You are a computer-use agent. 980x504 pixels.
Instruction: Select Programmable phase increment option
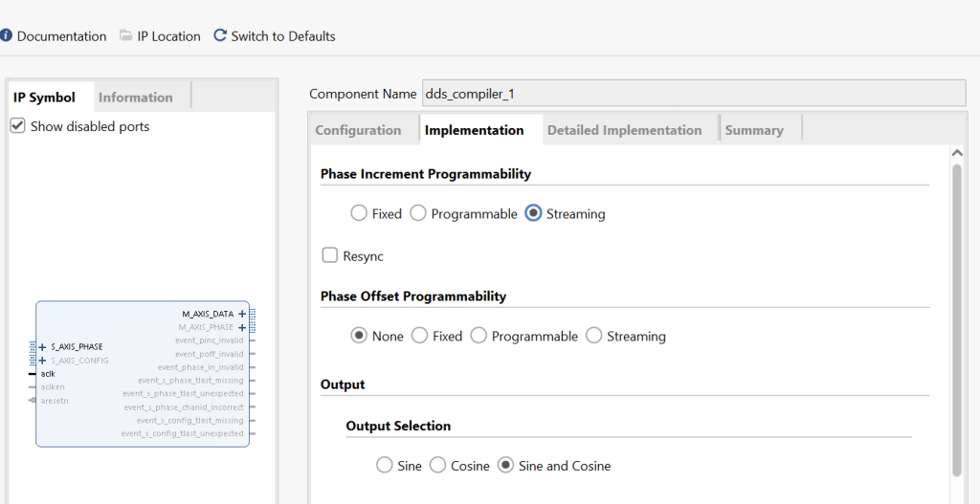[x=418, y=214]
